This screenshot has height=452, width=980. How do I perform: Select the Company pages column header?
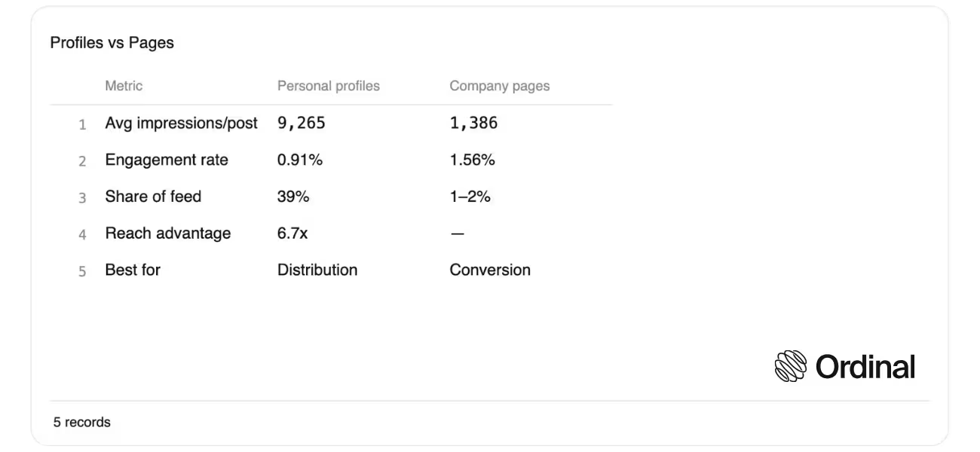pos(500,86)
